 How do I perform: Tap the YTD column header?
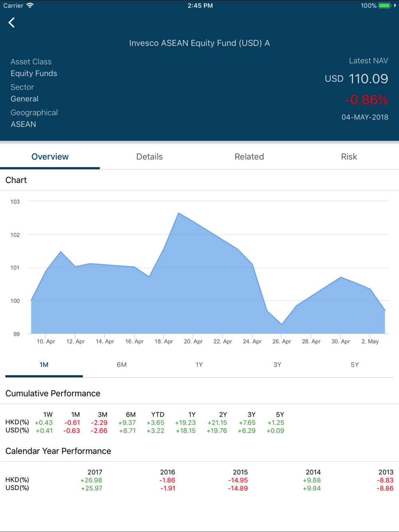point(158,415)
